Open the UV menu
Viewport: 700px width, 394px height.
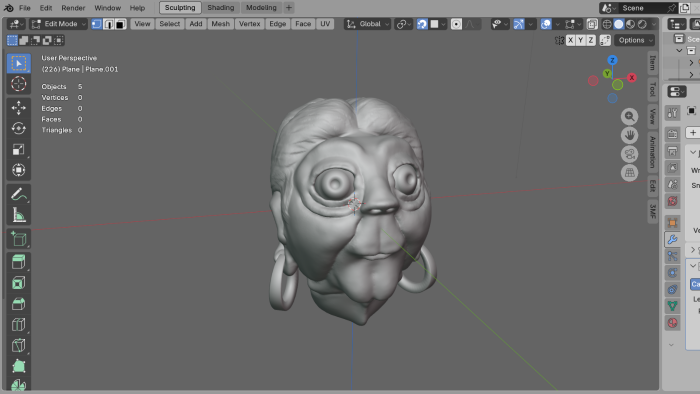coord(325,24)
